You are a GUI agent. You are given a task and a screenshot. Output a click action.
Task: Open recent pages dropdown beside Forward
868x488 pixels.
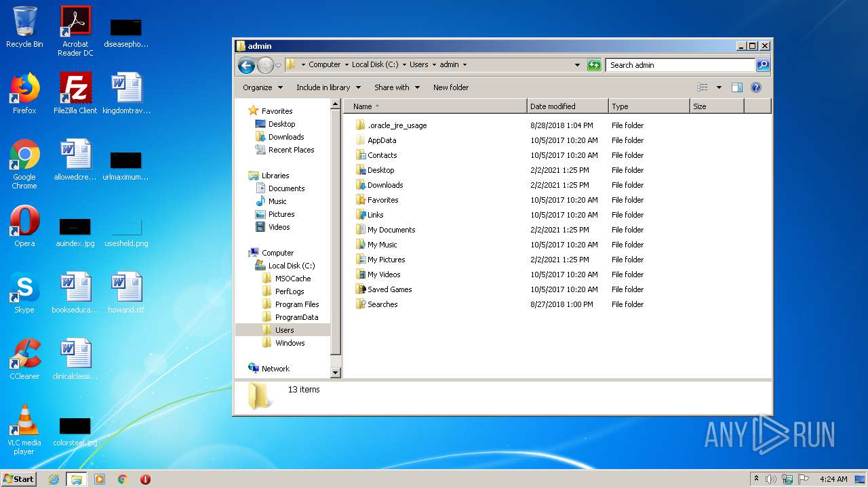click(x=278, y=66)
